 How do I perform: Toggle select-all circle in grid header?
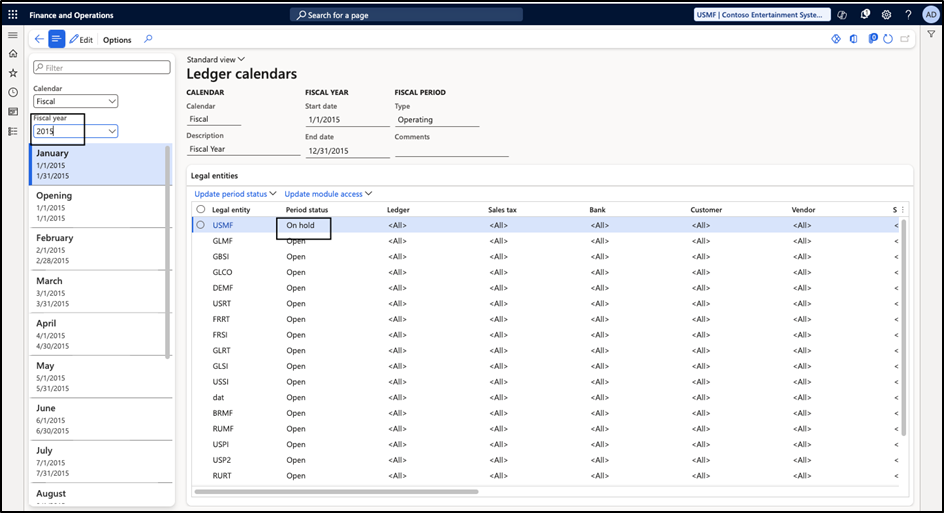click(201, 210)
